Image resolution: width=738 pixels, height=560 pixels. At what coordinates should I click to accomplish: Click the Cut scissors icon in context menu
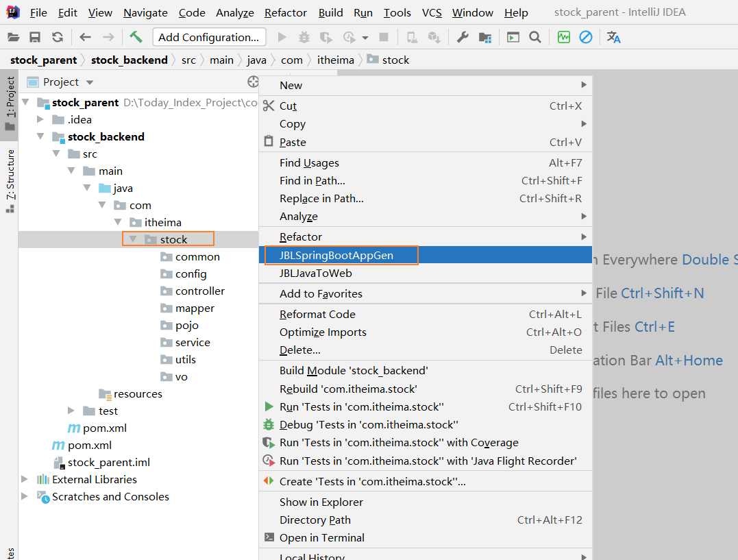click(x=269, y=106)
